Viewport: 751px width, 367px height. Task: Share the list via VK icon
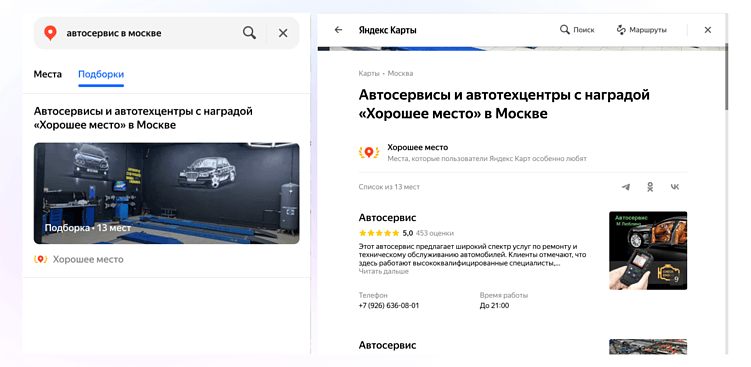point(675,187)
